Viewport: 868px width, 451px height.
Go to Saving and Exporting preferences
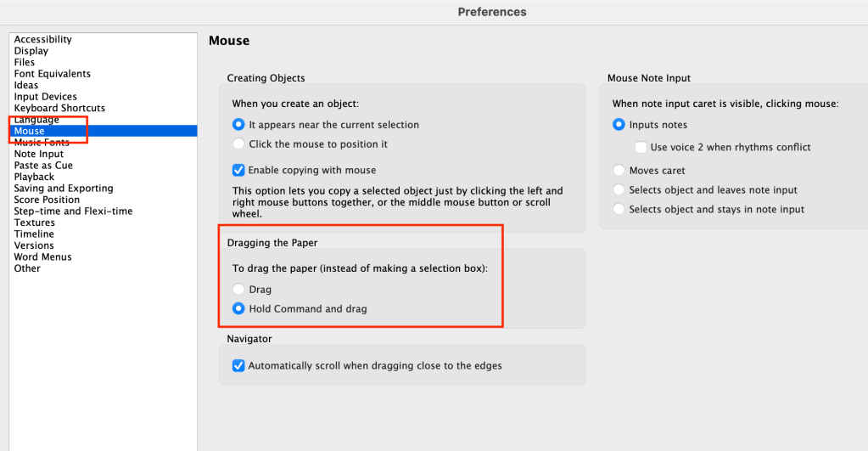[63, 189]
